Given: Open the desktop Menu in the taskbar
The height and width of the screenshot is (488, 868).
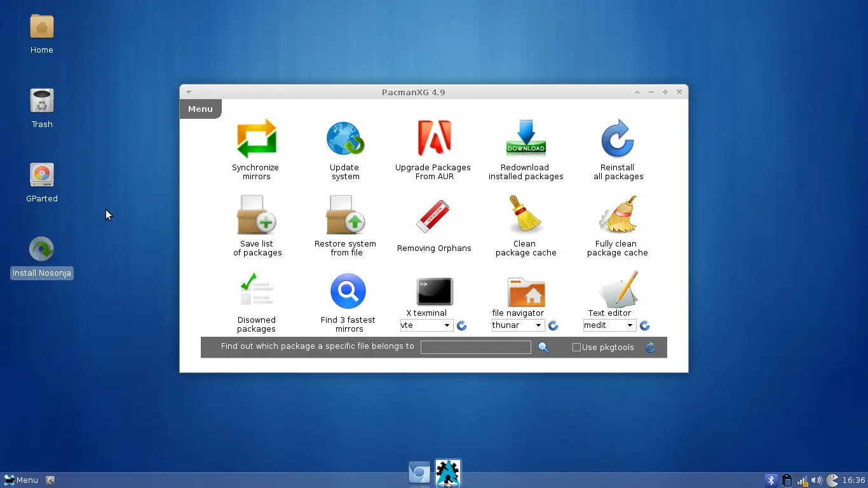Looking at the screenshot, I should click(21, 480).
